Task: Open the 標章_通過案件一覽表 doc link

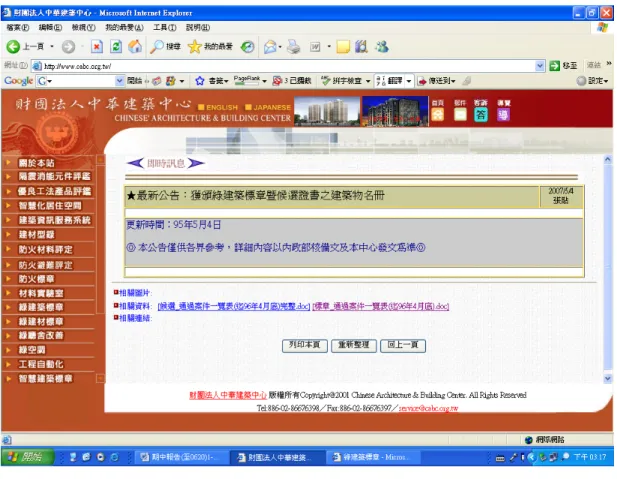Action: click(381, 306)
